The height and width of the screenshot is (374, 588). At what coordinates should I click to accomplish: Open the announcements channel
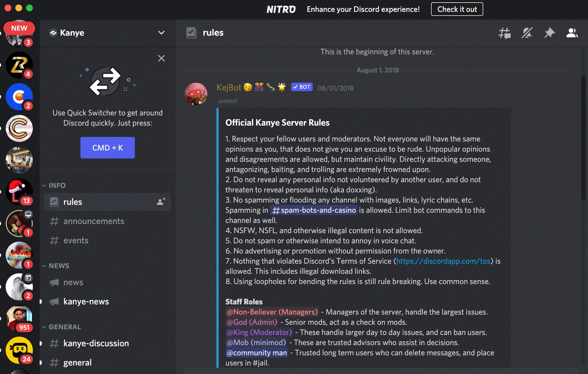pyautogui.click(x=107, y=221)
